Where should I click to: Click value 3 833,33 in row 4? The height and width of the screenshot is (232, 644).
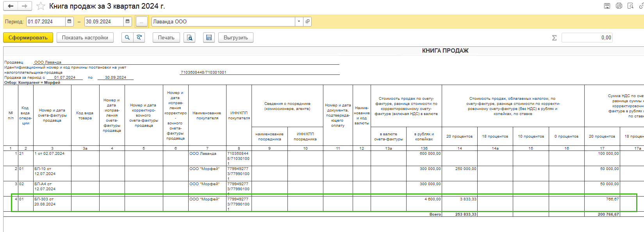[468, 199]
